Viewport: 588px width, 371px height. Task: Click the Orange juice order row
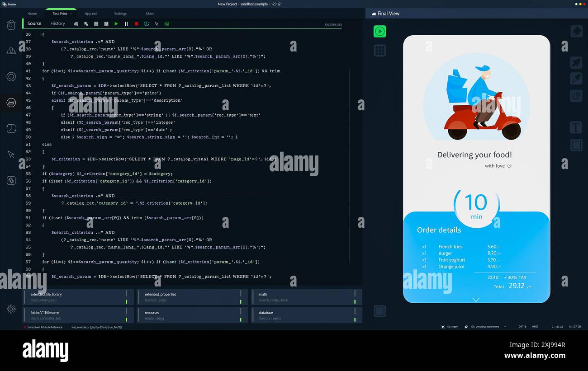(461, 267)
